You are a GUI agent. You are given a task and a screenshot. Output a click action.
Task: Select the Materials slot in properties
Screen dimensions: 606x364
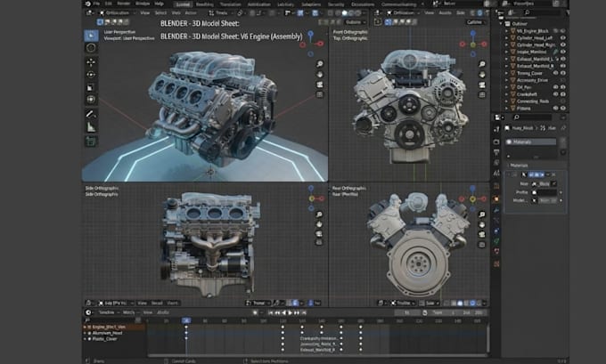(x=530, y=142)
